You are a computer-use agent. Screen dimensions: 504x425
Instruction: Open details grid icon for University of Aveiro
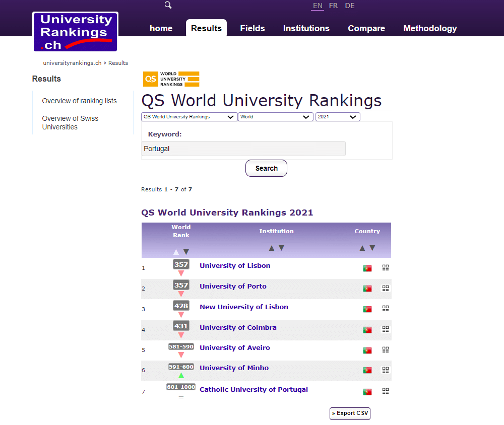(386, 349)
